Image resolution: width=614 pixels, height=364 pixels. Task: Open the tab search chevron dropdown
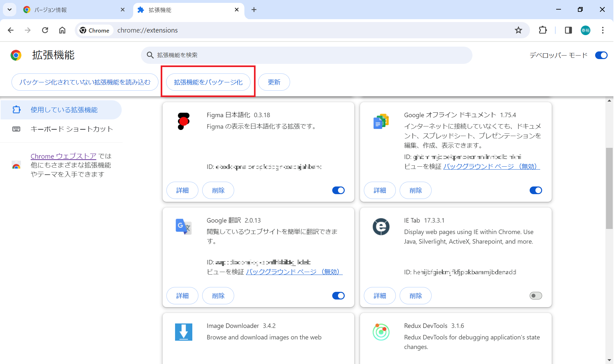click(x=10, y=10)
